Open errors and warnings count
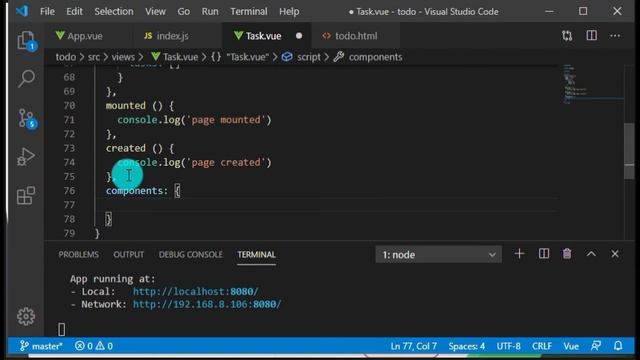Image resolution: width=640 pixels, height=360 pixels. (x=94, y=346)
